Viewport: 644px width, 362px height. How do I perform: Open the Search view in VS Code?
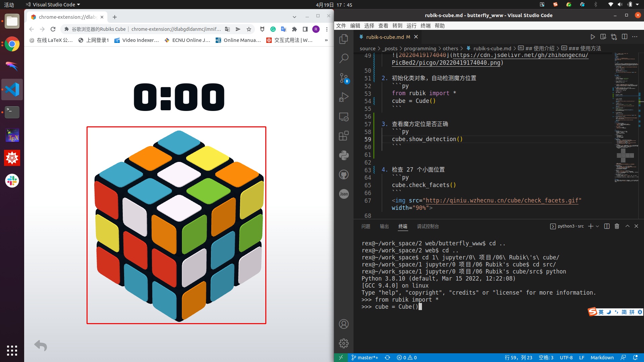[x=343, y=58]
